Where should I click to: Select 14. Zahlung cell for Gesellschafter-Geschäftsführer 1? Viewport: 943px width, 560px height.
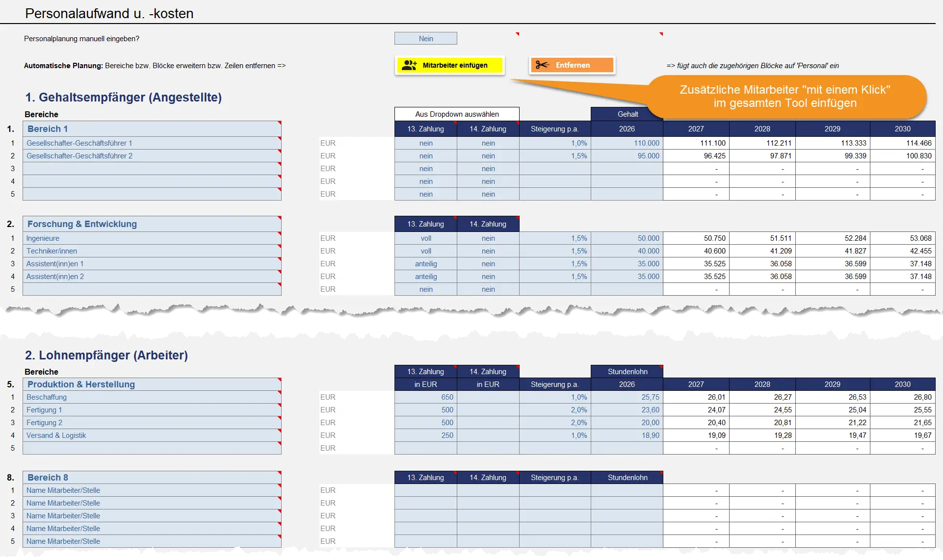click(x=488, y=143)
